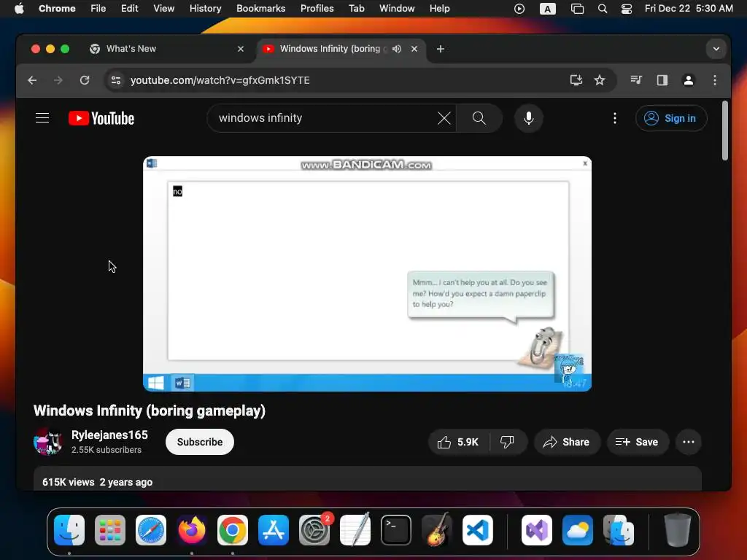This screenshot has height=560, width=747.
Task: Open YouTube settings three-dot menu
Action: (614, 118)
